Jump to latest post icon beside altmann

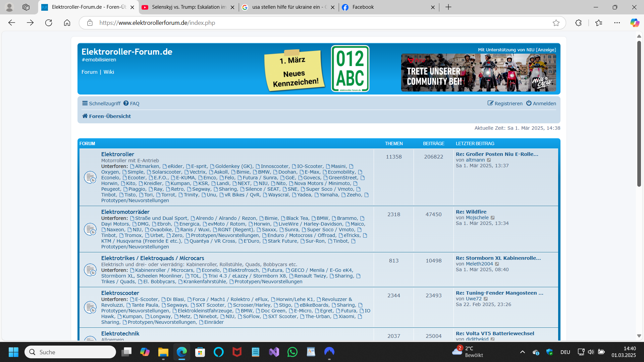489,160
